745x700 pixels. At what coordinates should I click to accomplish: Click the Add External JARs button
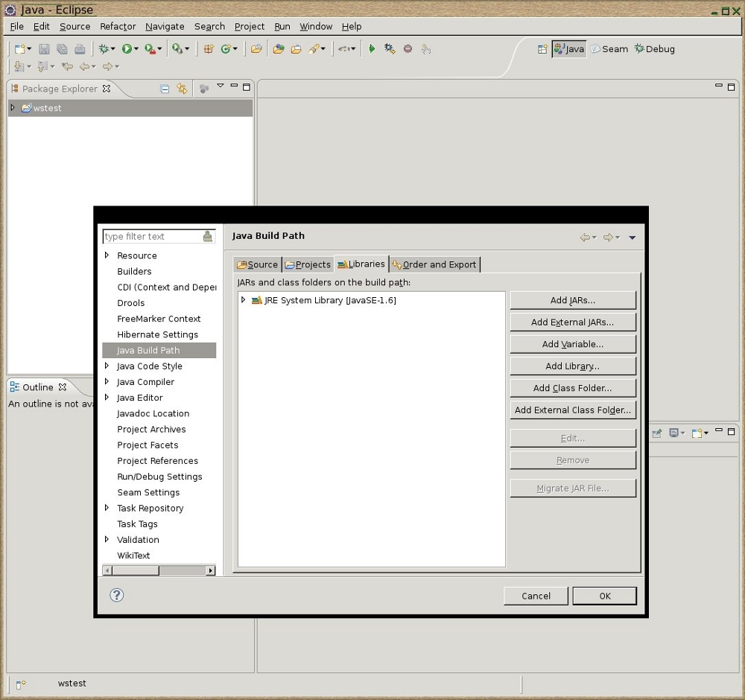tap(572, 322)
